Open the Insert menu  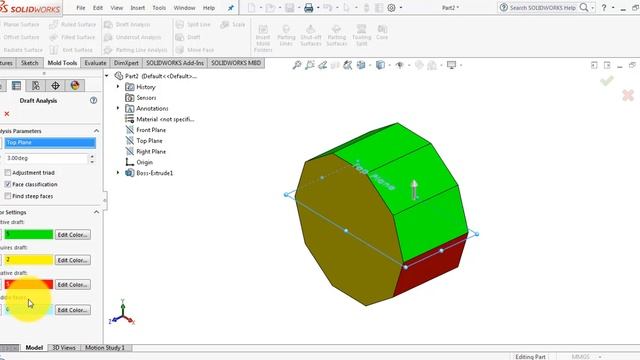[138, 8]
